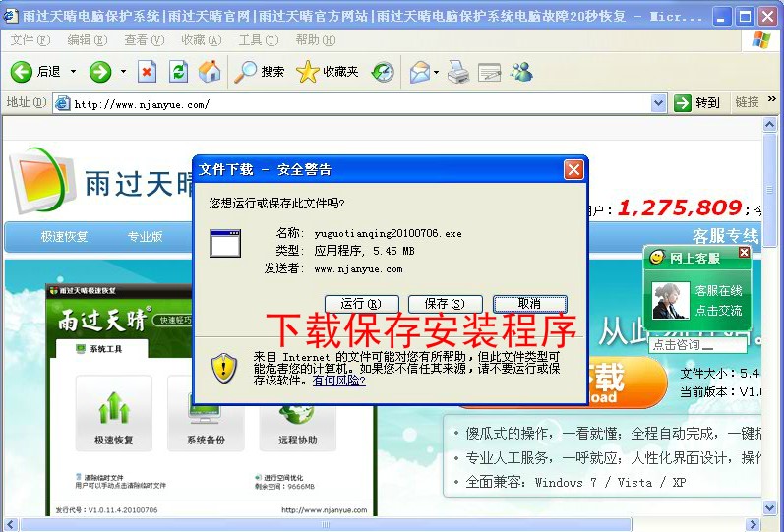Click the 点击咨询 input box
Screen dimensions: 784x532
click(x=697, y=345)
